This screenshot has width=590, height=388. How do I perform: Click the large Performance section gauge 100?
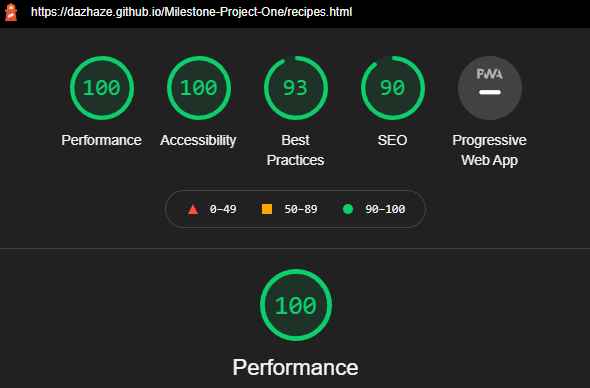[x=296, y=305]
